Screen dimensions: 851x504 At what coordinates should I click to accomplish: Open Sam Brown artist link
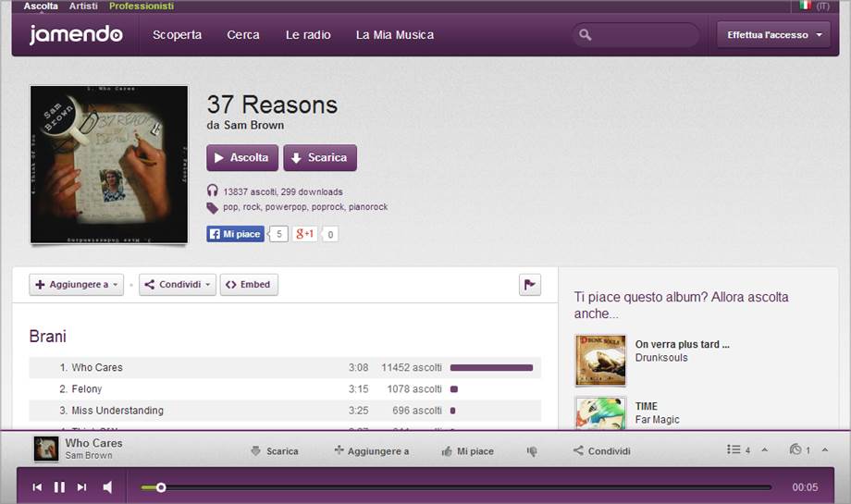[x=254, y=125]
